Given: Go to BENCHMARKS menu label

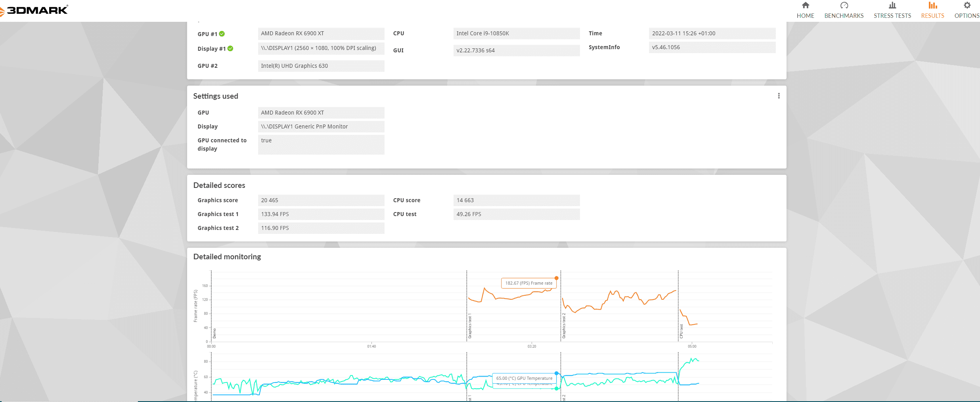Looking at the screenshot, I should (x=844, y=16).
